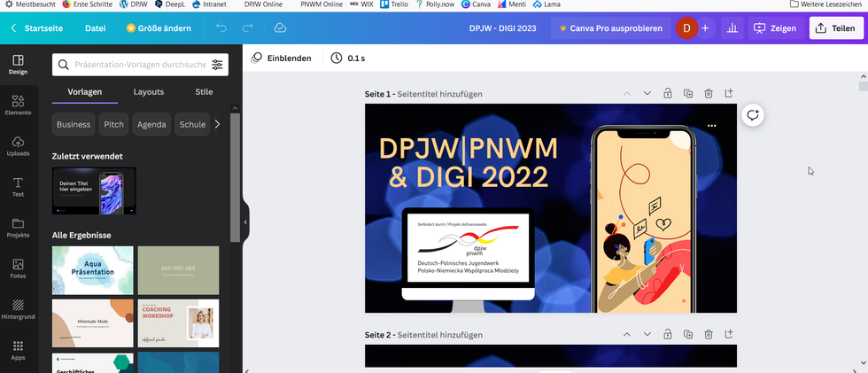Open the Teilen share dialog
Screen dimensions: 868x373
coord(836,28)
